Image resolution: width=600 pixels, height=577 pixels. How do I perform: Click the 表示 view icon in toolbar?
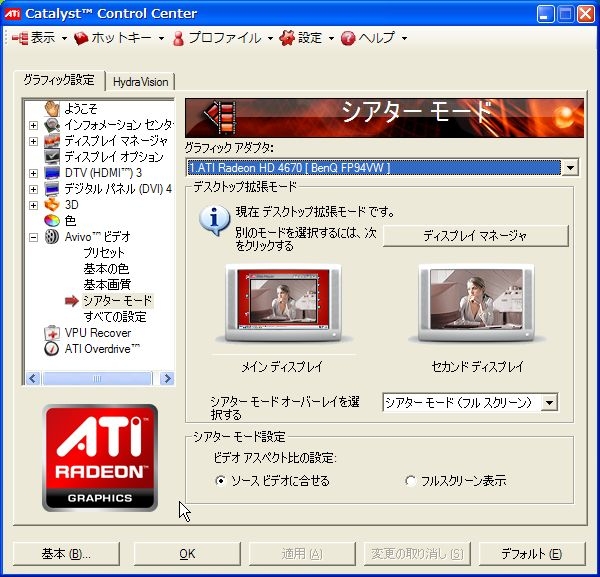coord(20,38)
